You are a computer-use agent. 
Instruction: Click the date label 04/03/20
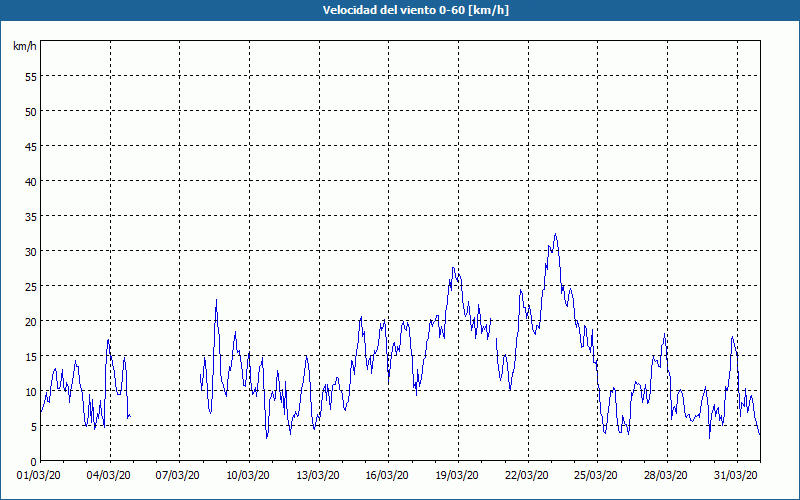coord(109,476)
